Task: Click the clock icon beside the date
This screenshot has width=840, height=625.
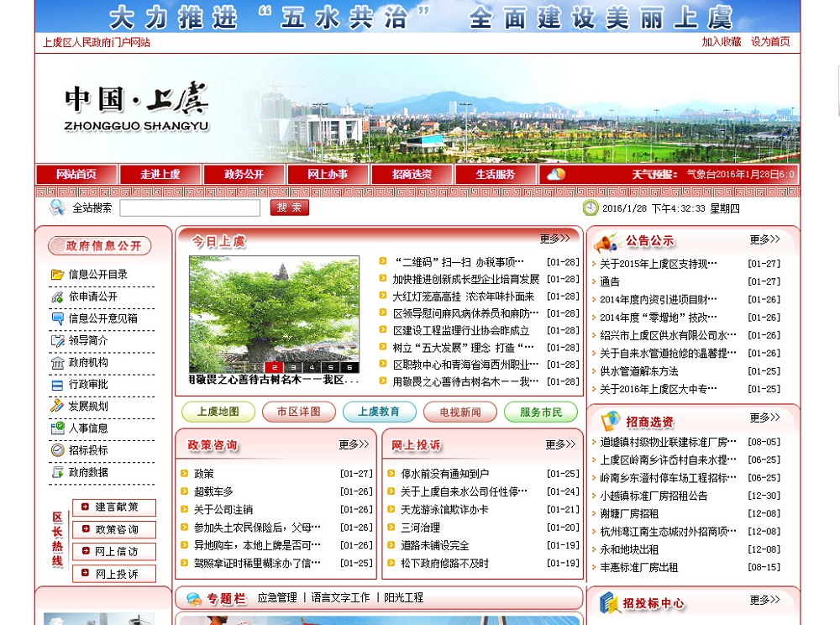Action: [591, 208]
